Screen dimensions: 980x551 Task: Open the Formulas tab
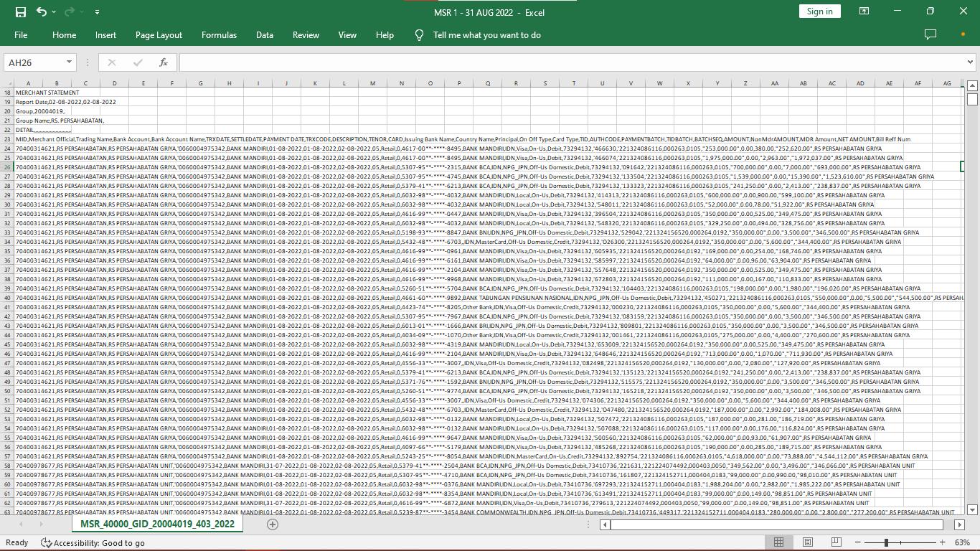tap(219, 34)
